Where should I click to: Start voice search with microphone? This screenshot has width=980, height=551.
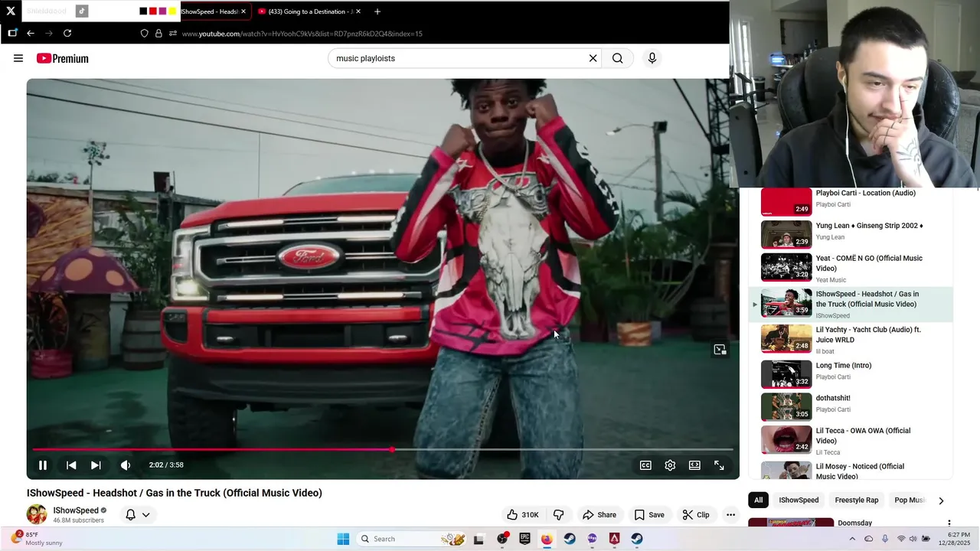tap(652, 58)
